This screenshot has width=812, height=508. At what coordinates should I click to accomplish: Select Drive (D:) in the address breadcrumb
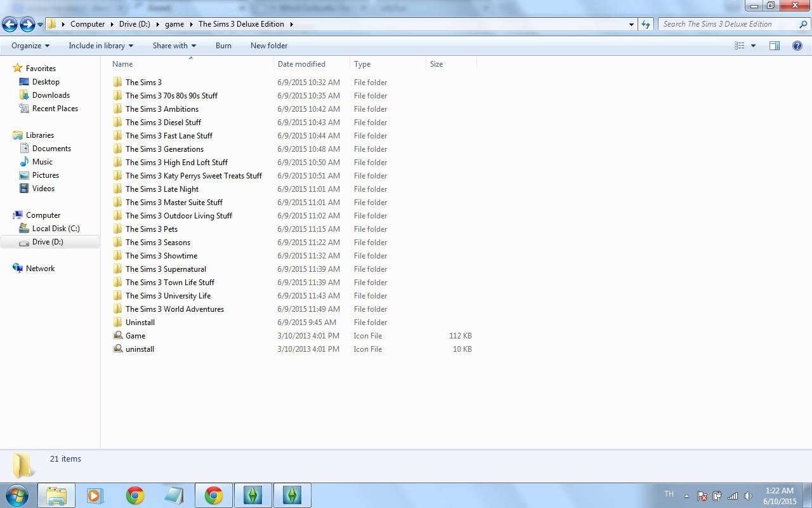[x=134, y=24]
